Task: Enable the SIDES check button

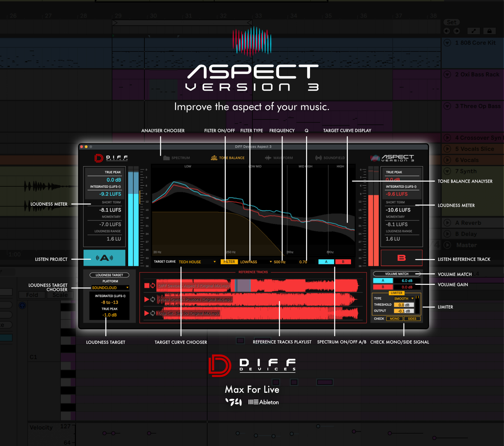Action: [412, 319]
